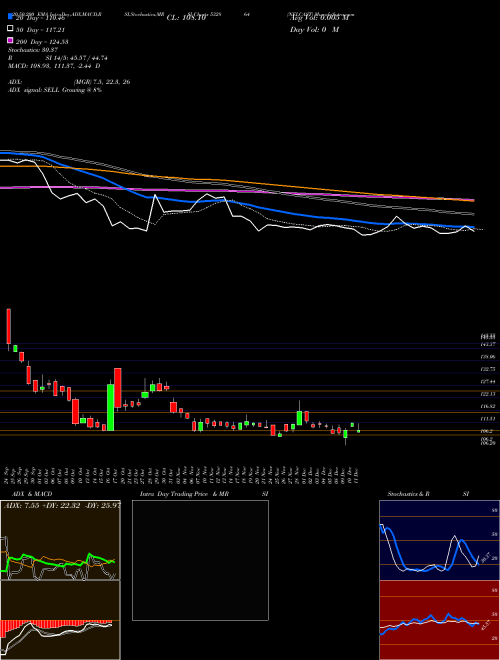Click the 'CL: 108.10' closing price label
The image size is (500, 660).
pyautogui.click(x=186, y=18)
